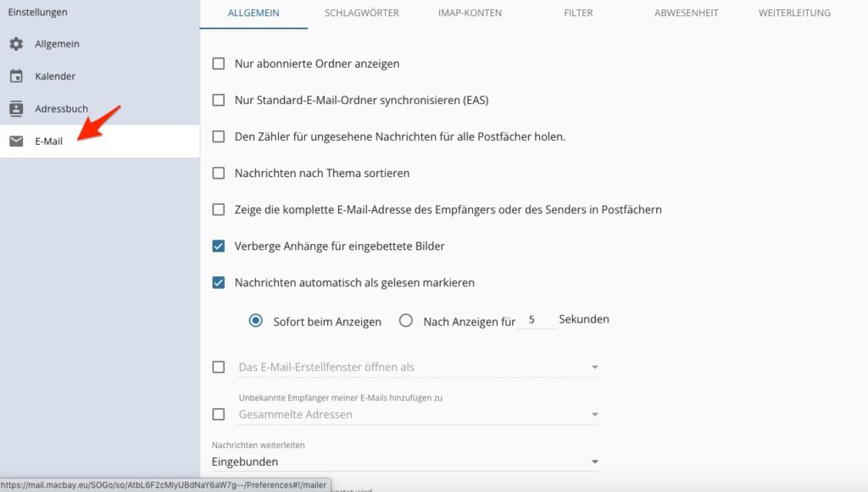The width and height of the screenshot is (868, 492).
Task: Uncheck 'Verberge Anhänge für eingebettete Bilder'
Action: 219,246
